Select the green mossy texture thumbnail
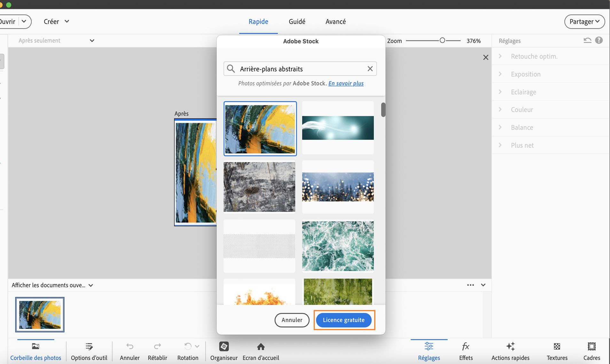 (338, 292)
